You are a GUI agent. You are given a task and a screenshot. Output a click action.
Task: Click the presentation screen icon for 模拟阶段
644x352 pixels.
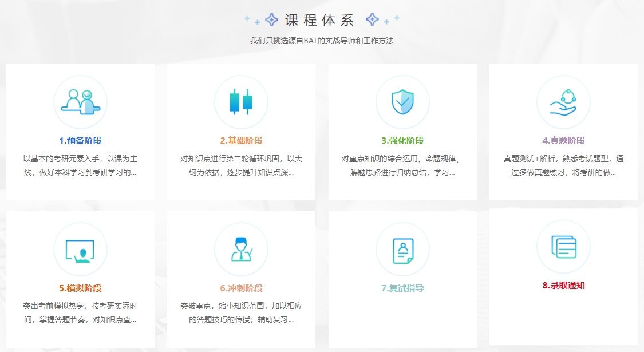tap(80, 250)
